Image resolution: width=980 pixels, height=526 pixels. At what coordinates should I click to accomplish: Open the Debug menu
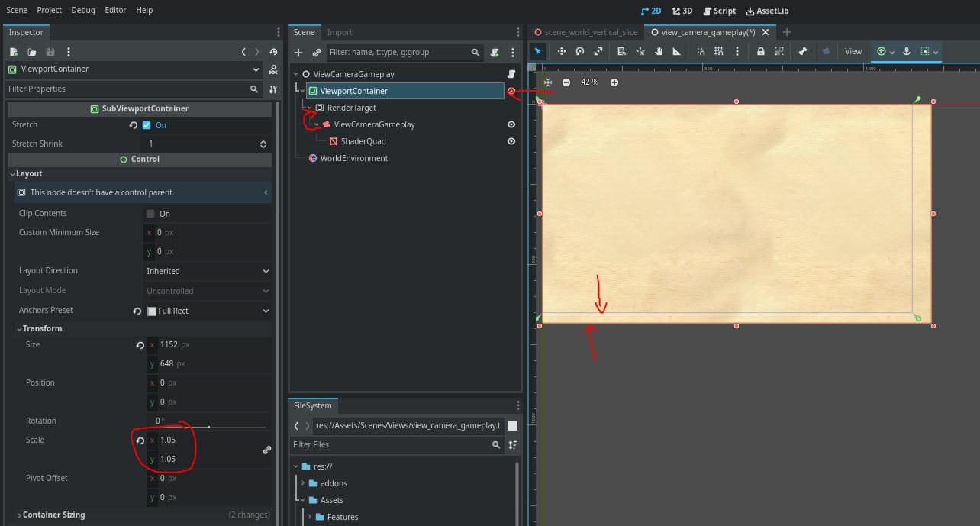83,10
